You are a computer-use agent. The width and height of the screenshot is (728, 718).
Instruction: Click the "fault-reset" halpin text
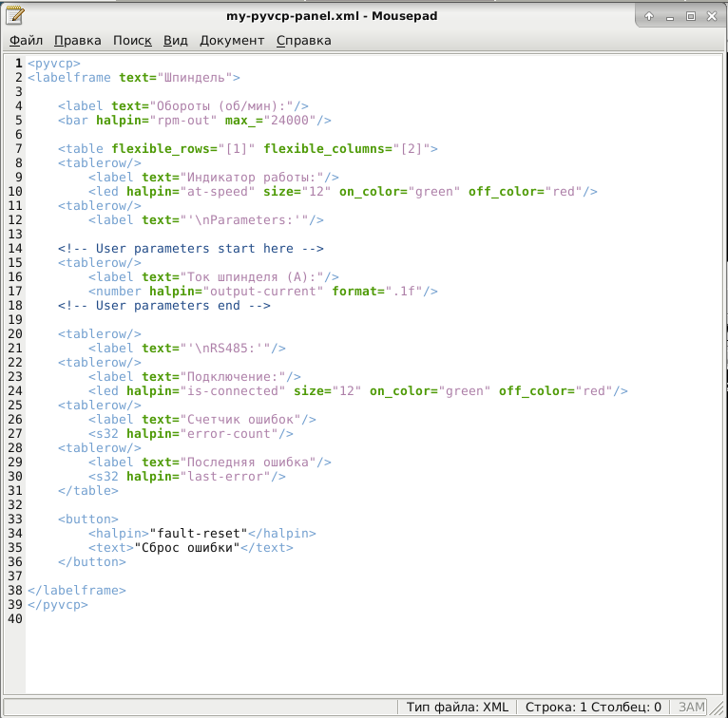tap(199, 534)
